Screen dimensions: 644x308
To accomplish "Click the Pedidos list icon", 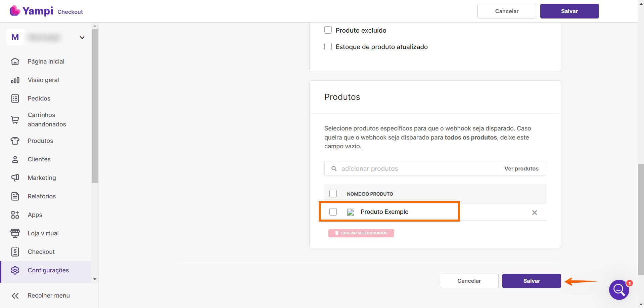I will click(15, 99).
